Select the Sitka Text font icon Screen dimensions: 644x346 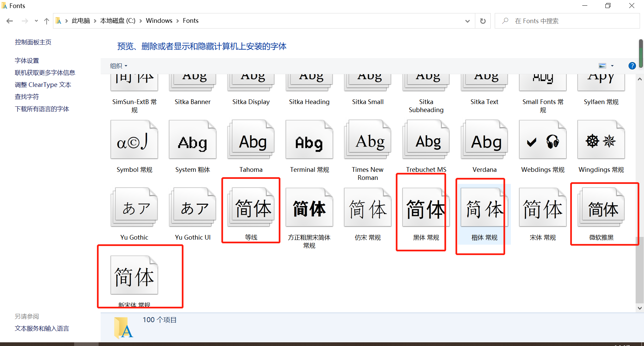484,83
